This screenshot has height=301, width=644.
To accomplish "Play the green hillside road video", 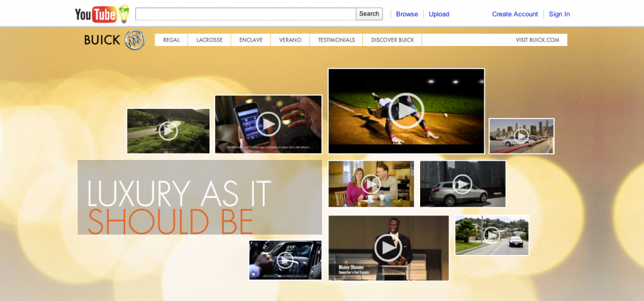I will point(168,131).
